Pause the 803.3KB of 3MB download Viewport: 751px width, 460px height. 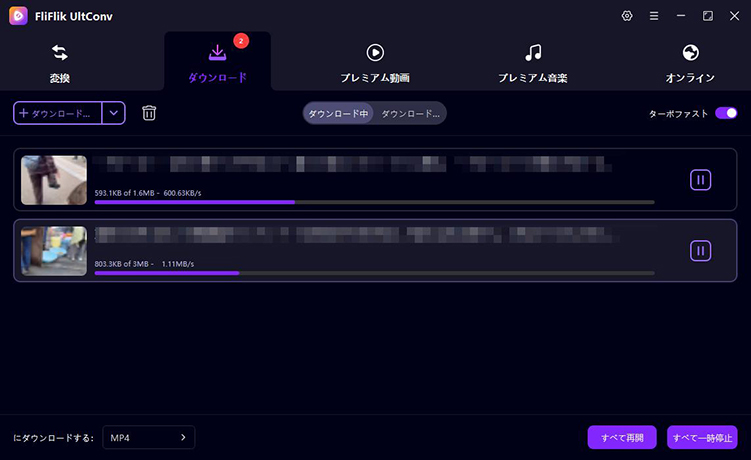click(x=700, y=251)
